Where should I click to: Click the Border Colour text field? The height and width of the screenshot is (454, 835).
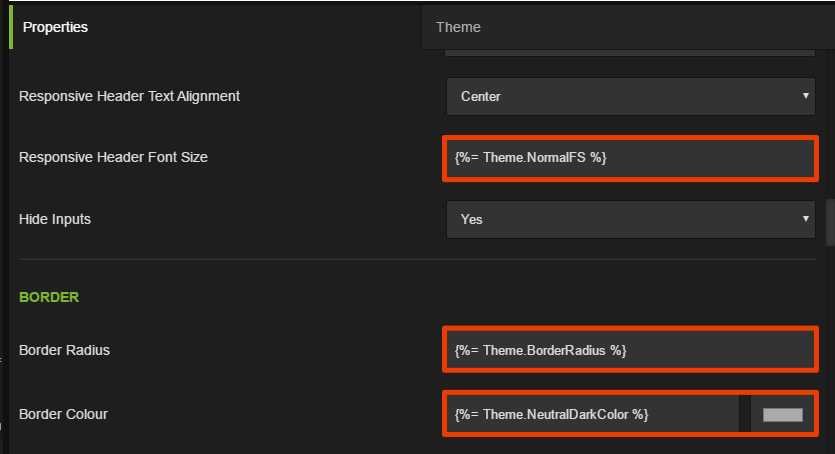[x=592, y=414]
